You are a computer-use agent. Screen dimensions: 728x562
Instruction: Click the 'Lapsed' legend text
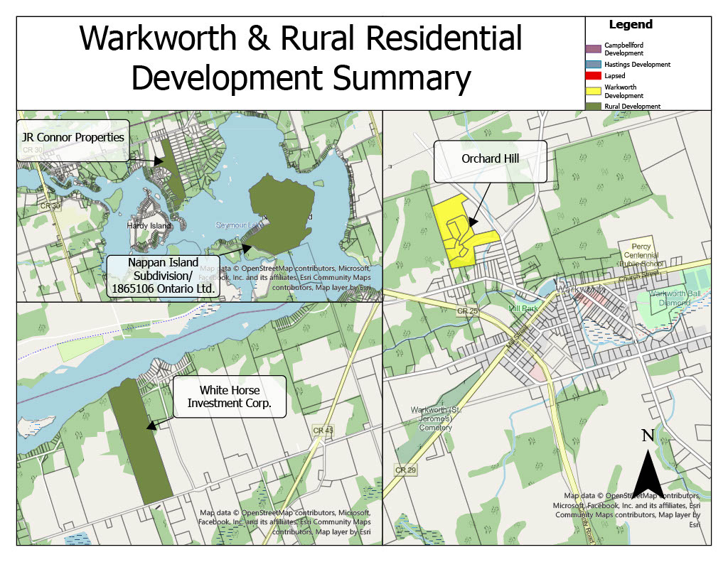(x=615, y=75)
